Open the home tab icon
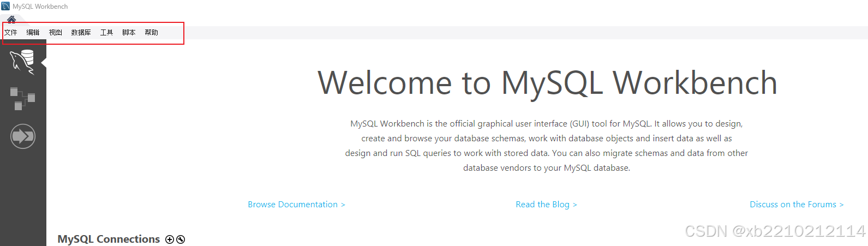 [x=11, y=20]
